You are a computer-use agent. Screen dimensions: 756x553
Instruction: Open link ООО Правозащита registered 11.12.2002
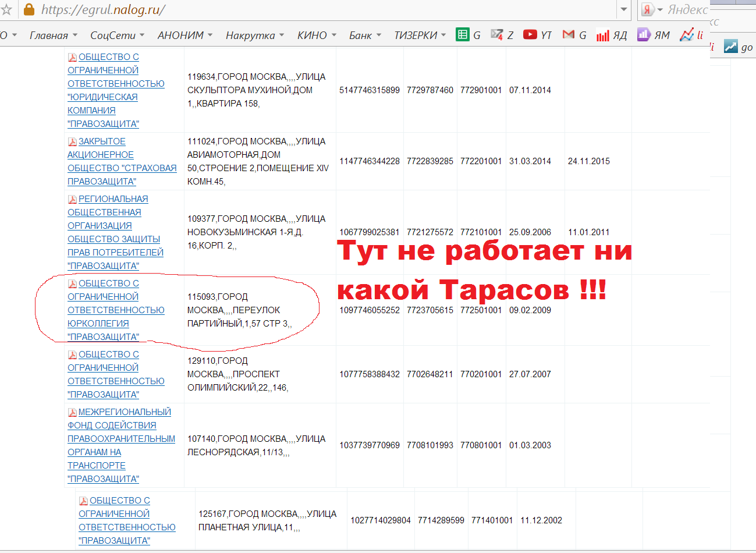(127, 520)
